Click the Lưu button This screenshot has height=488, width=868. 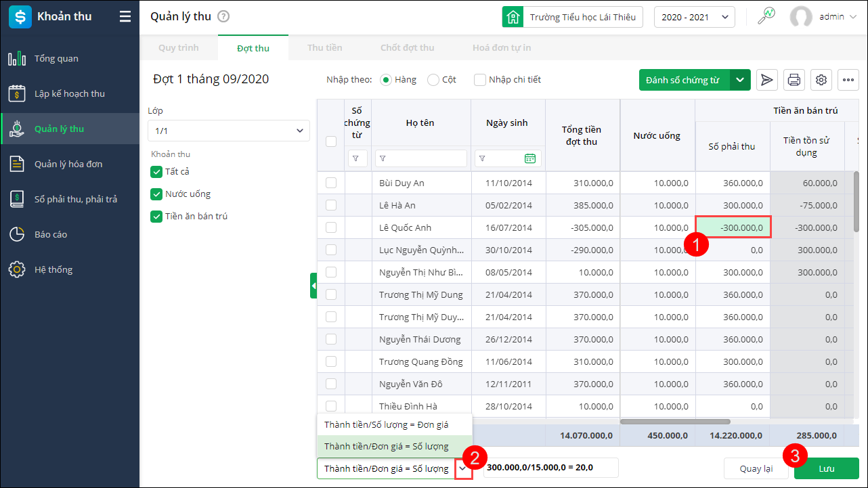coord(826,468)
